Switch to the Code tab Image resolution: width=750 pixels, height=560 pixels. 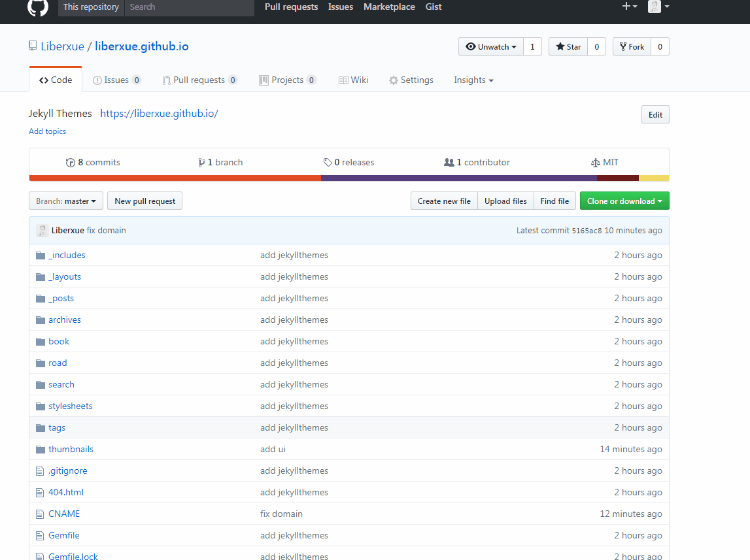pos(56,80)
